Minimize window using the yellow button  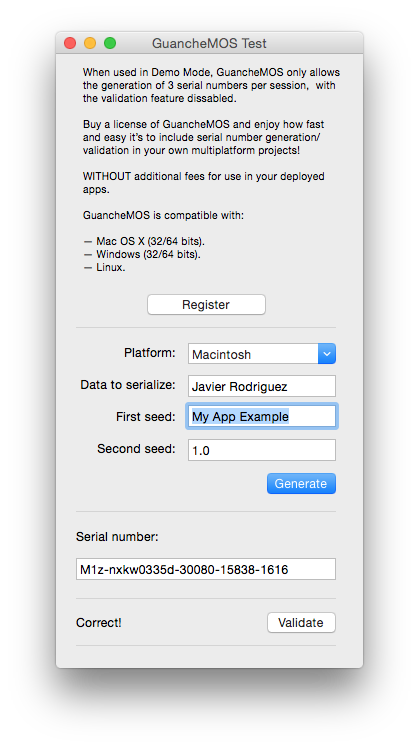90,43
